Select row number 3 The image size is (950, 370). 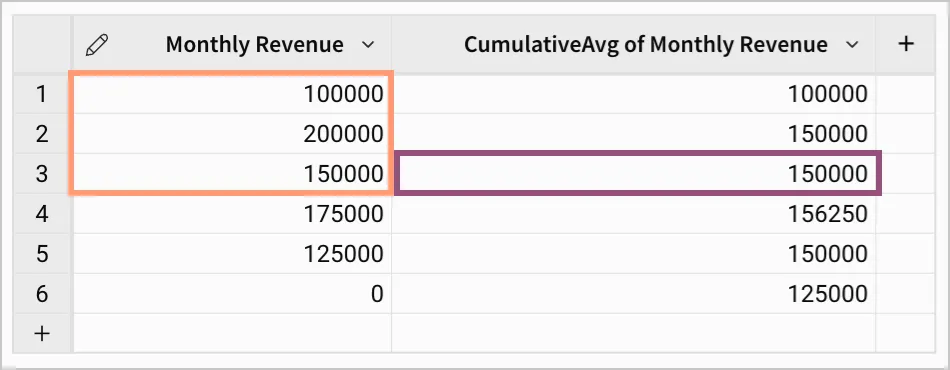click(41, 174)
